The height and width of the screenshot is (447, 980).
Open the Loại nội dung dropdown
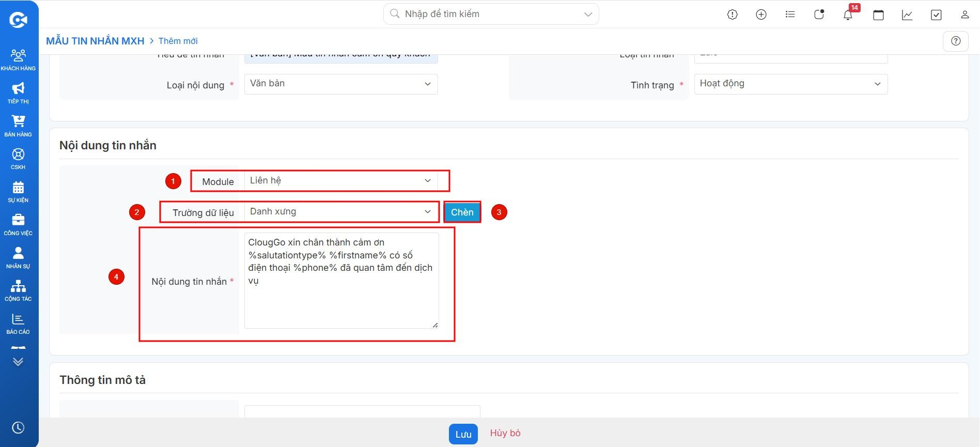click(341, 84)
